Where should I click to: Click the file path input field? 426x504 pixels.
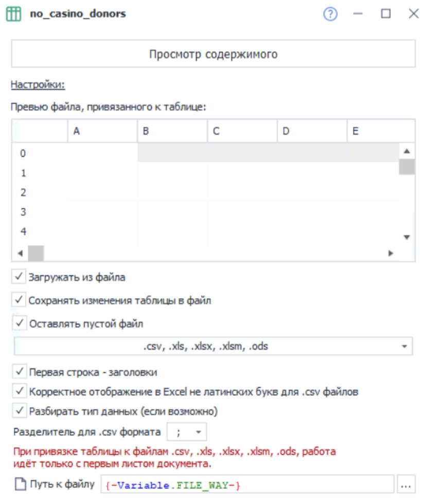tap(247, 484)
